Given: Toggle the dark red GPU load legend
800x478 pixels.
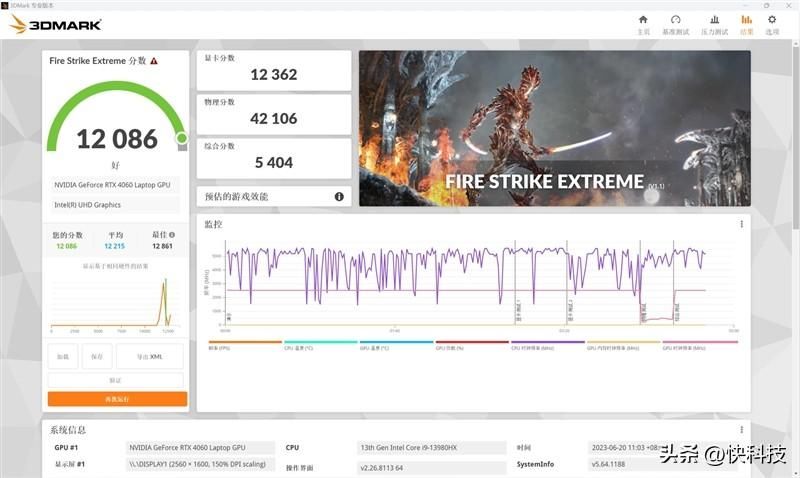Looking at the screenshot, I should pyautogui.click(x=472, y=345).
